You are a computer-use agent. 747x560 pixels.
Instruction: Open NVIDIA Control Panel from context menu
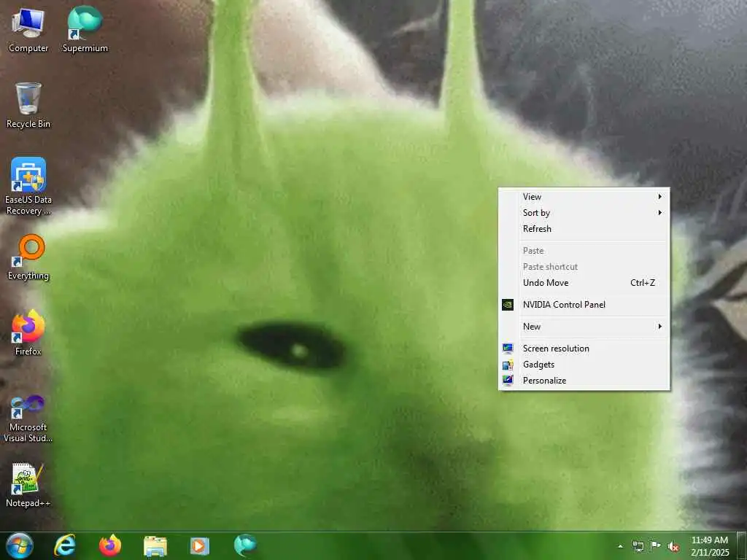(x=584, y=305)
